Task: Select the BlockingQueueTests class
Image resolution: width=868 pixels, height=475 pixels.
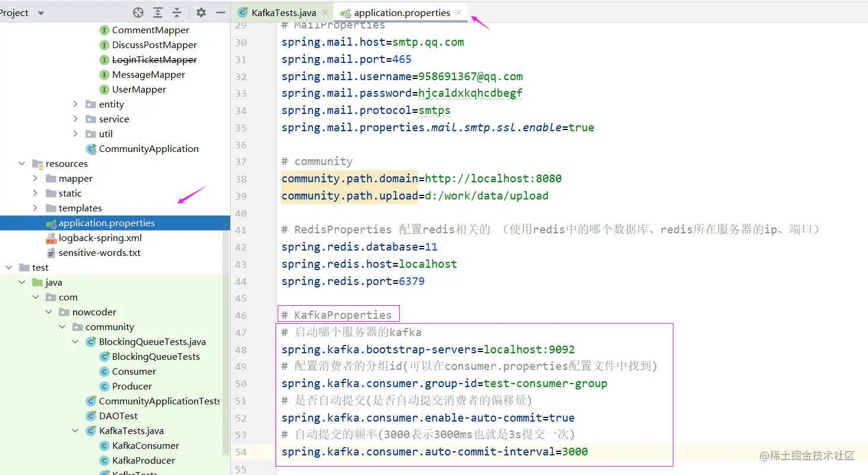Action: (x=156, y=357)
